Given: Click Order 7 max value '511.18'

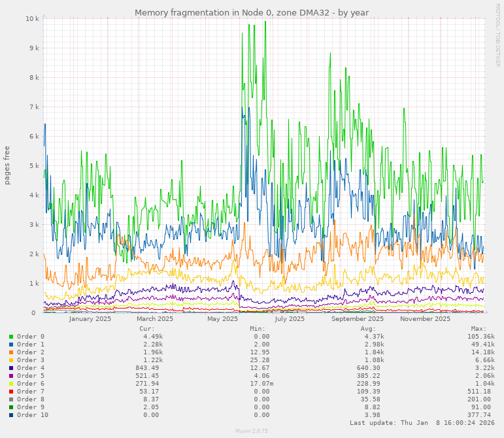Looking at the screenshot, I should pos(479,392).
